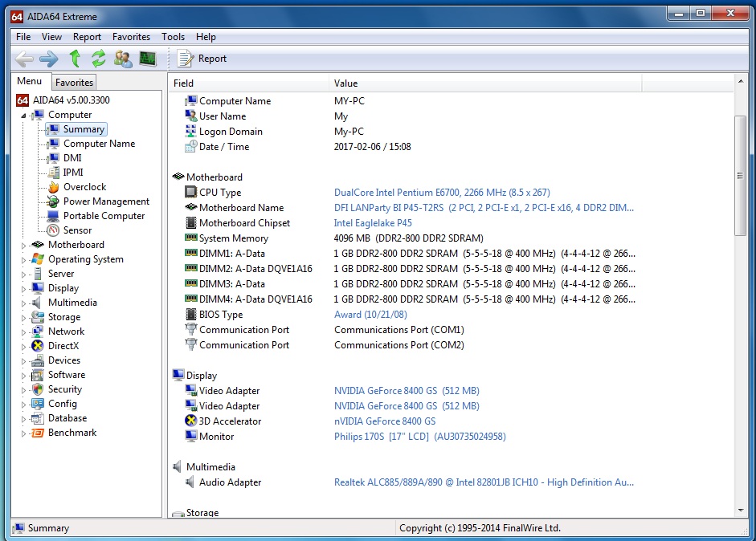This screenshot has height=541, width=756.
Task: Click the green monitor toolbar icon
Action: pos(148,59)
